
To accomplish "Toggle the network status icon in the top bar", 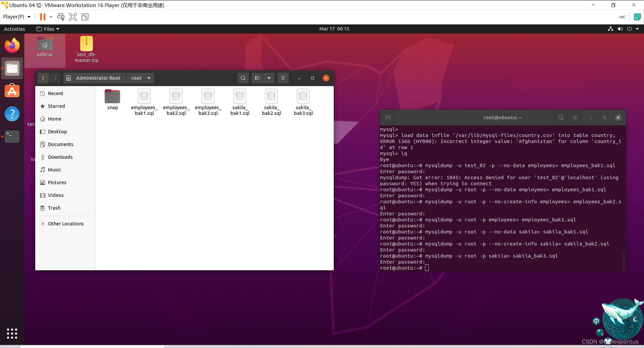I will (x=610, y=29).
